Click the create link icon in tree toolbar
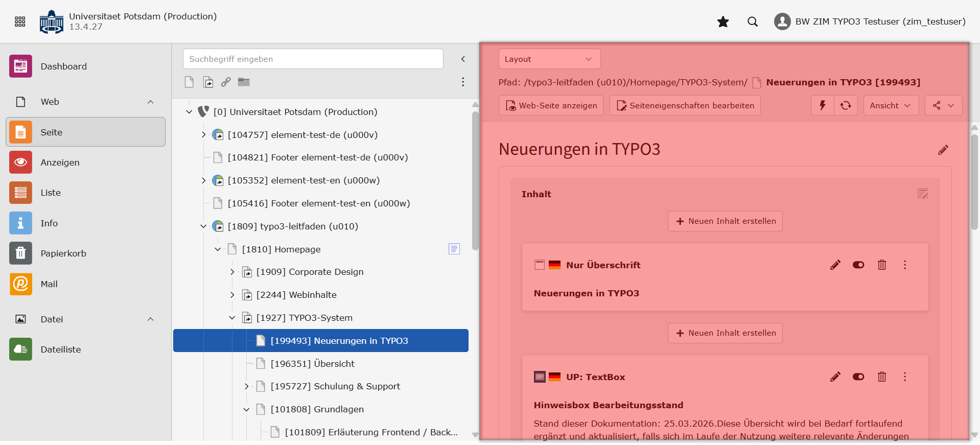 [226, 82]
